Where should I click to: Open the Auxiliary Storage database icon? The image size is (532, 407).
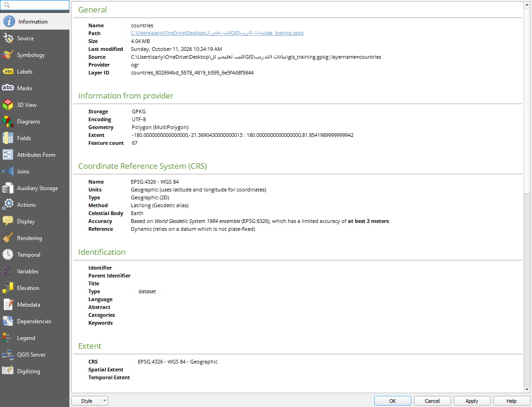pos(8,188)
